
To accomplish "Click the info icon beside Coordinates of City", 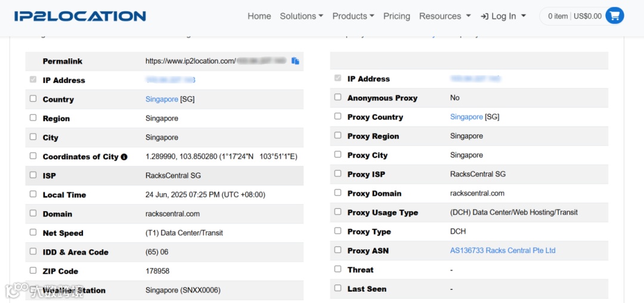I will (x=124, y=157).
